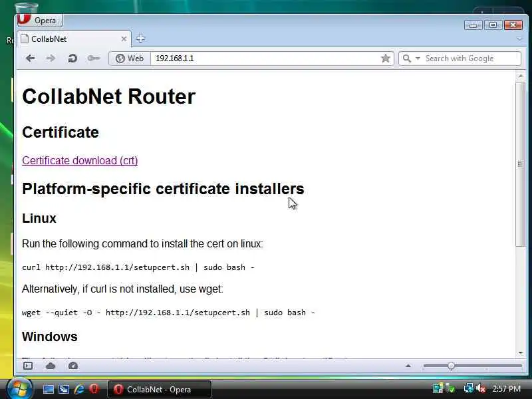Open Opera Link cloud icon
The height and width of the screenshot is (399, 532).
51,366
